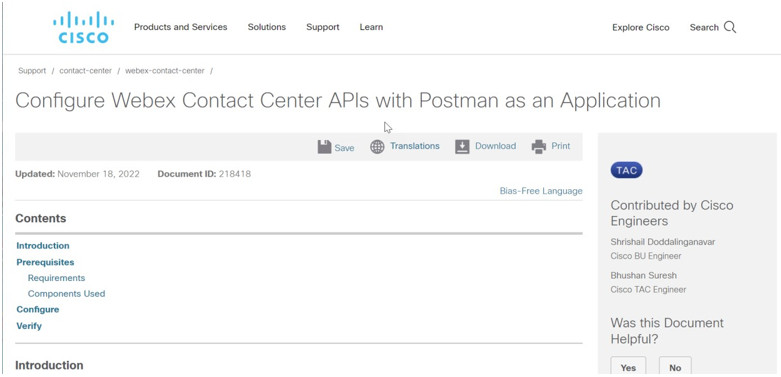Click the Print printer icon
This screenshot has width=781, height=377.
click(538, 147)
